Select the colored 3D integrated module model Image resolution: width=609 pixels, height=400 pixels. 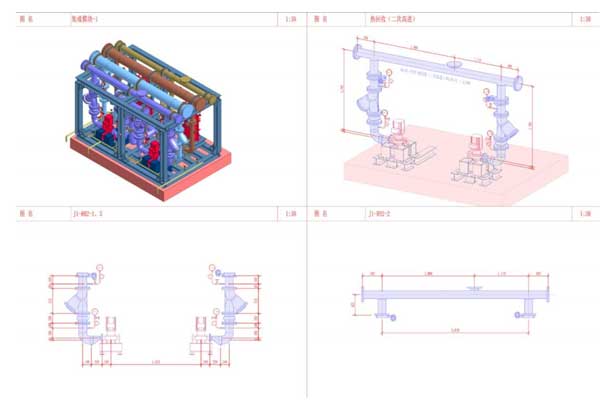click(148, 120)
